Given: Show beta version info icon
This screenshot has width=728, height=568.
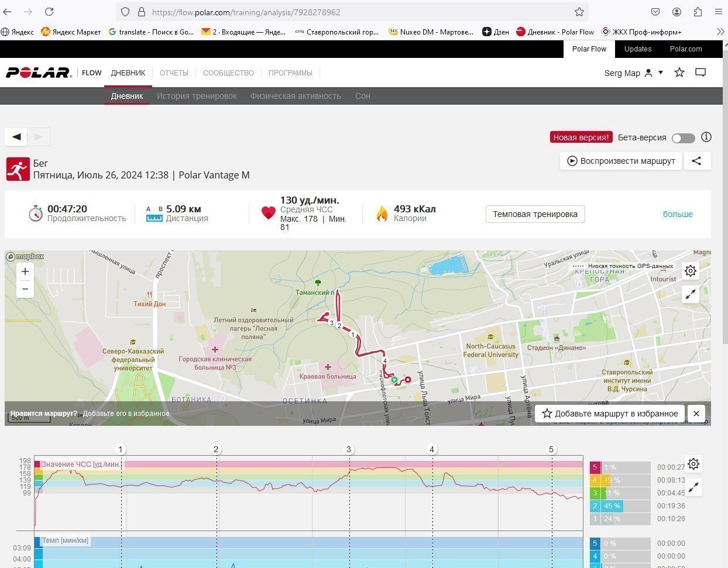Looking at the screenshot, I should coord(706,137).
